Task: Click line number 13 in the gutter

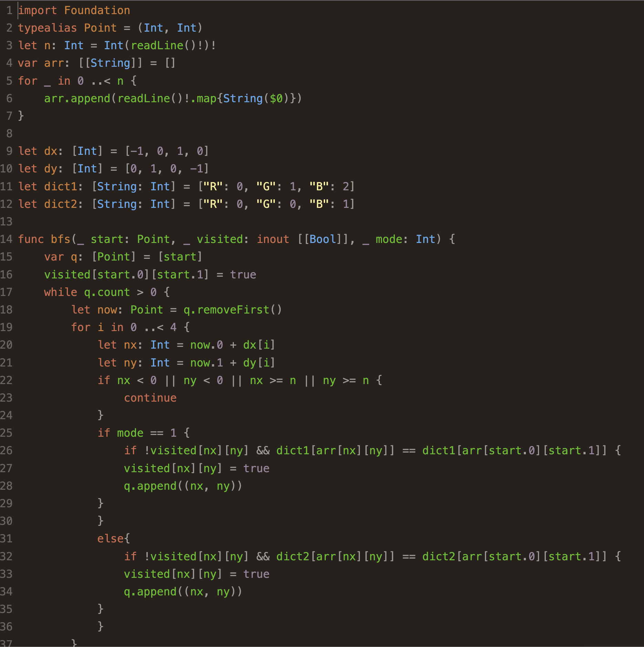Action: (6, 222)
